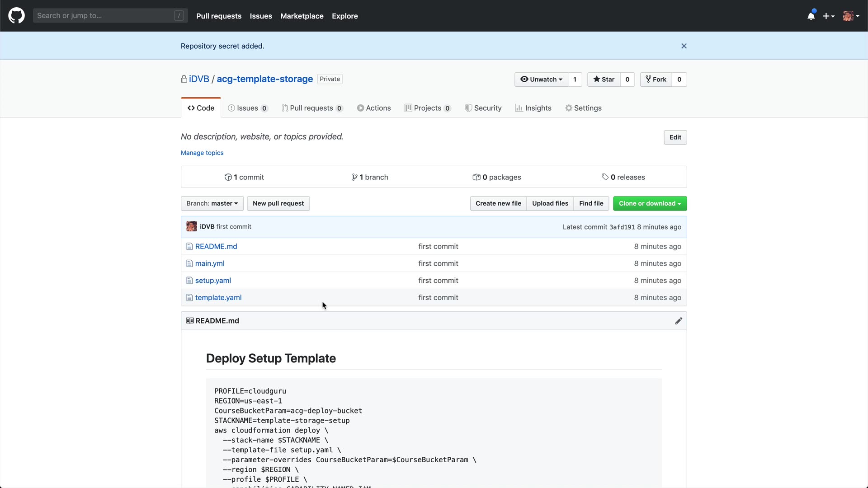Click the 1 commit history icon

pyautogui.click(x=228, y=177)
